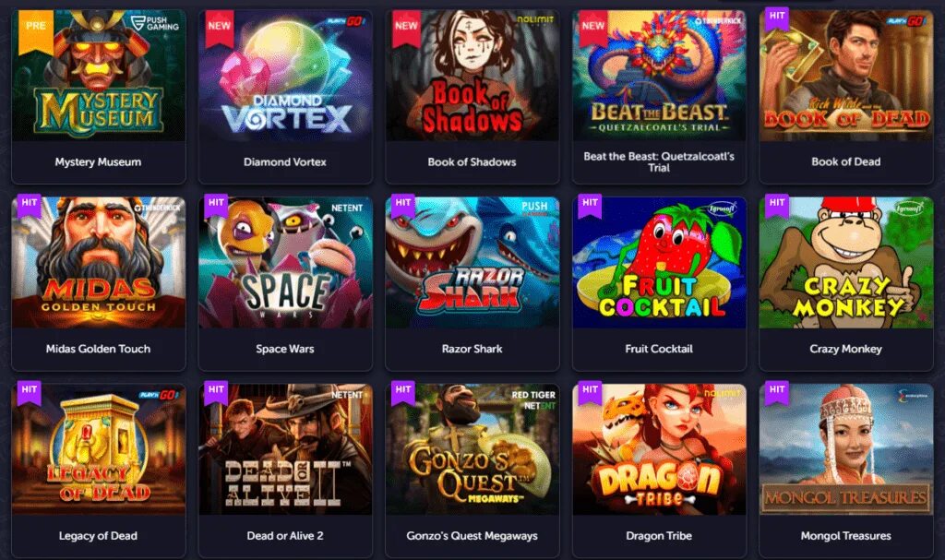
Task: Open the Dead or Alive 2 artwork
Action: click(x=286, y=449)
